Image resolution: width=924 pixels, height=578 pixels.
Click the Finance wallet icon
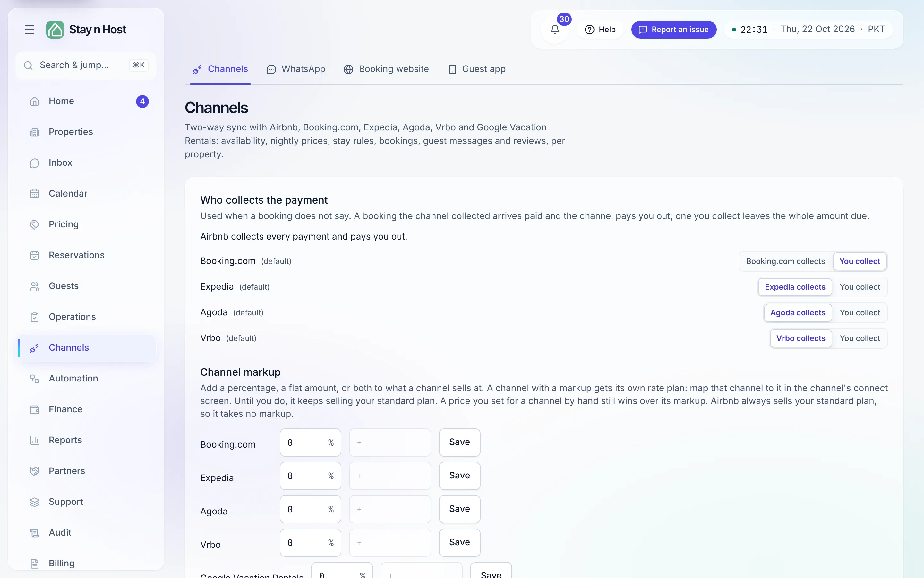35,409
